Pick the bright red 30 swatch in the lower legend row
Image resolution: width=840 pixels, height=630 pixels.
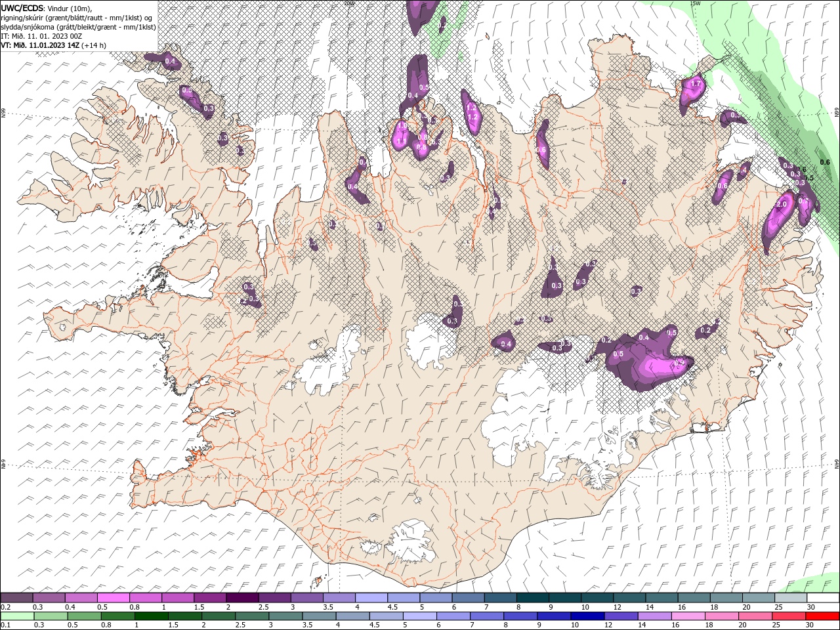tap(822, 616)
